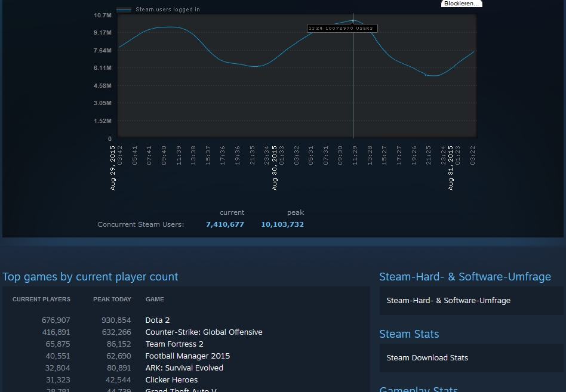
Task: Click the Aug 29, 2015 date label
Action: [x=113, y=168]
